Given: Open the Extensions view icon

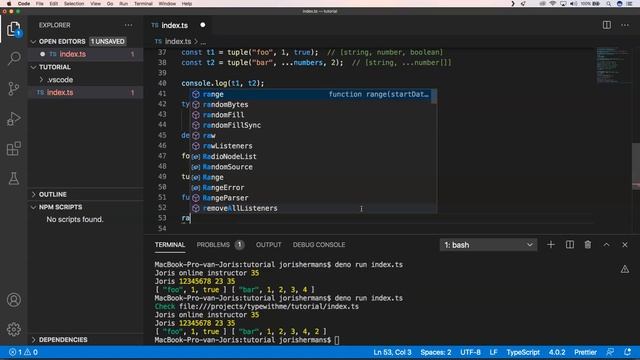Looking at the screenshot, I should [13, 149].
